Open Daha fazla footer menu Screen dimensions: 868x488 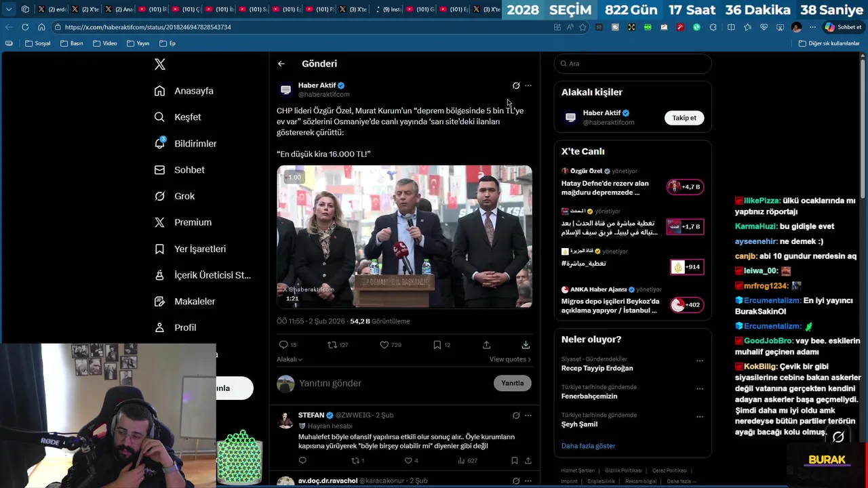tap(680, 481)
